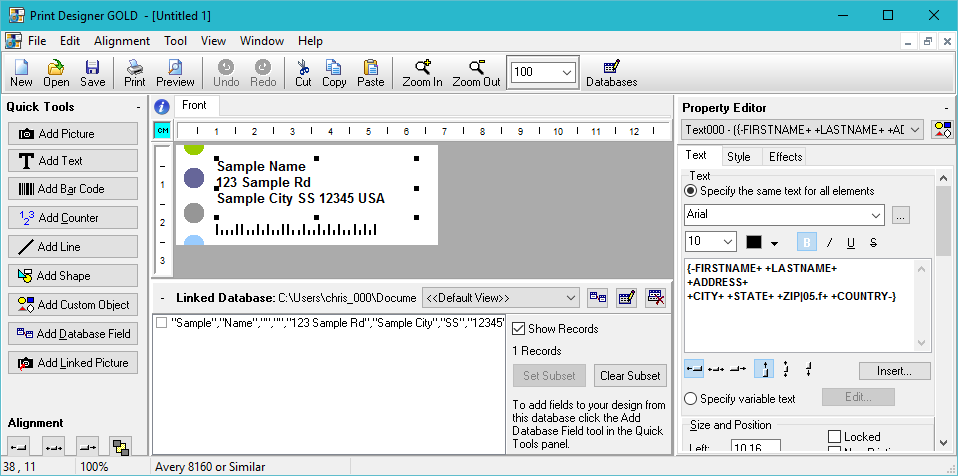
Task: Collapse the Quick Tools panel
Action: tap(138, 108)
